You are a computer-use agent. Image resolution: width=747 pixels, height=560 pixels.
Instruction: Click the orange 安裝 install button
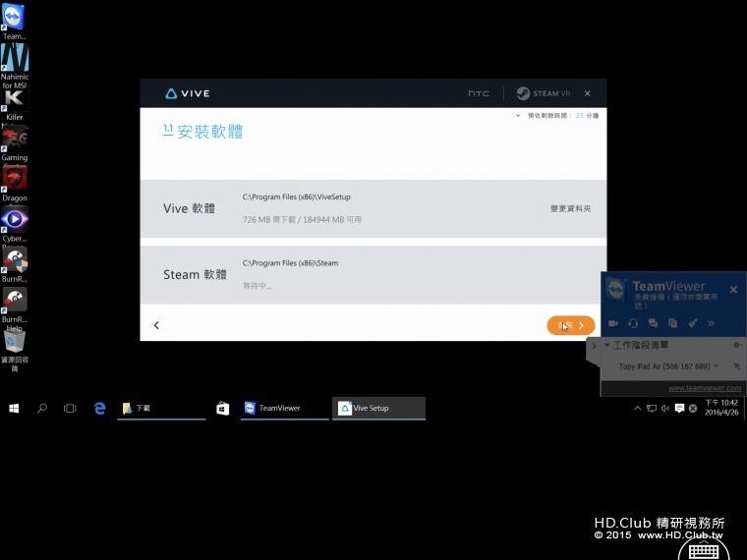(x=571, y=325)
